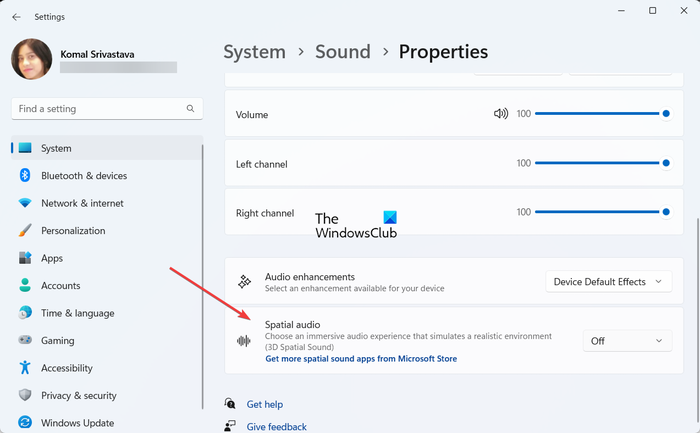Expand the Spatial audio Off dropdown
The width and height of the screenshot is (700, 433).
pyautogui.click(x=627, y=341)
